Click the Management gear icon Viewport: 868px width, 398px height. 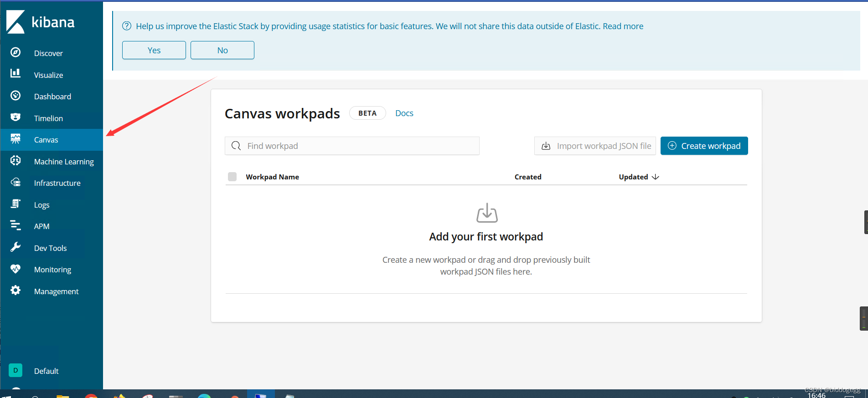(15, 290)
